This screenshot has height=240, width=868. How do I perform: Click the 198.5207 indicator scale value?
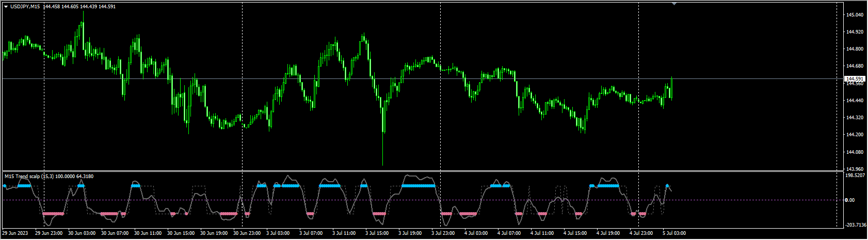click(x=856, y=175)
